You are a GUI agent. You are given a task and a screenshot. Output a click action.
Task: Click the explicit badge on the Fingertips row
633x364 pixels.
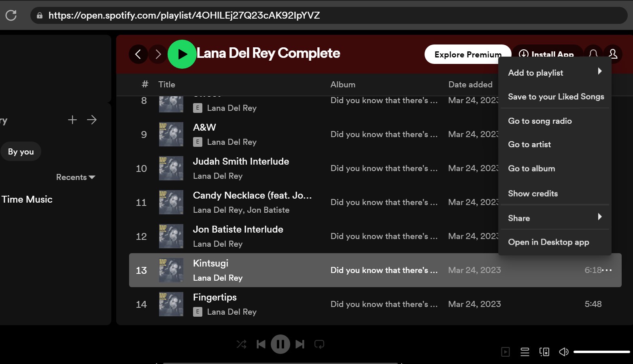tap(198, 312)
